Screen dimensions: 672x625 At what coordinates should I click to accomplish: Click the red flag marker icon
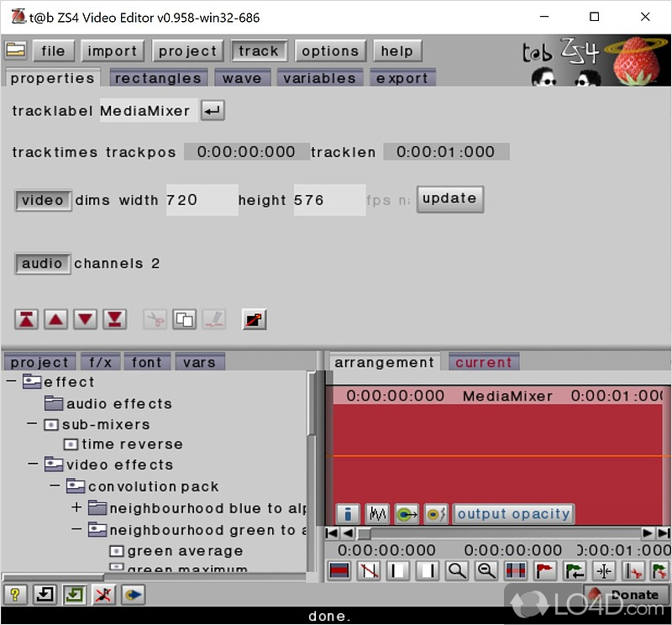click(x=545, y=571)
